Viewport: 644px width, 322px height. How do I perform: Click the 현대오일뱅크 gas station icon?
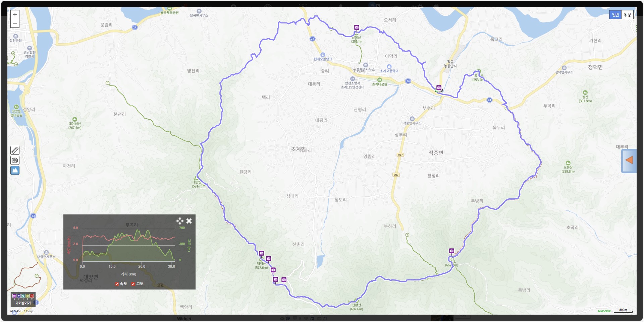tap(323, 55)
